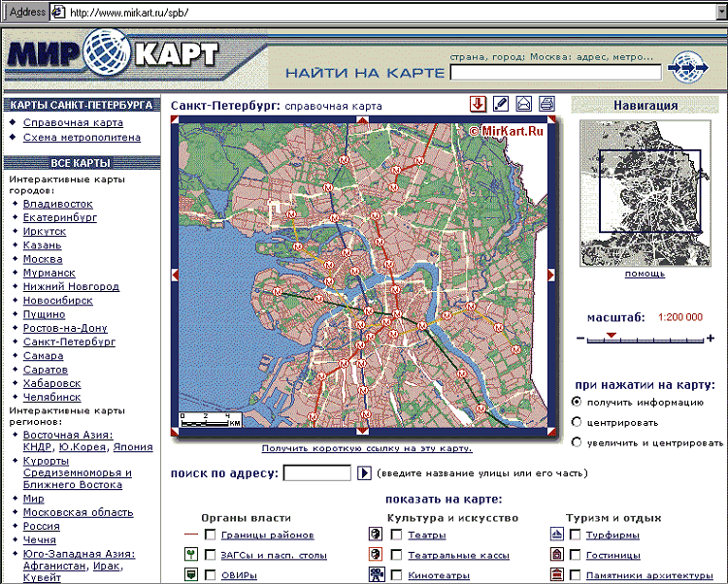Screen dimensions: 728x585
Task: Click the Турфирмы sailboat icon
Action: coord(557,534)
